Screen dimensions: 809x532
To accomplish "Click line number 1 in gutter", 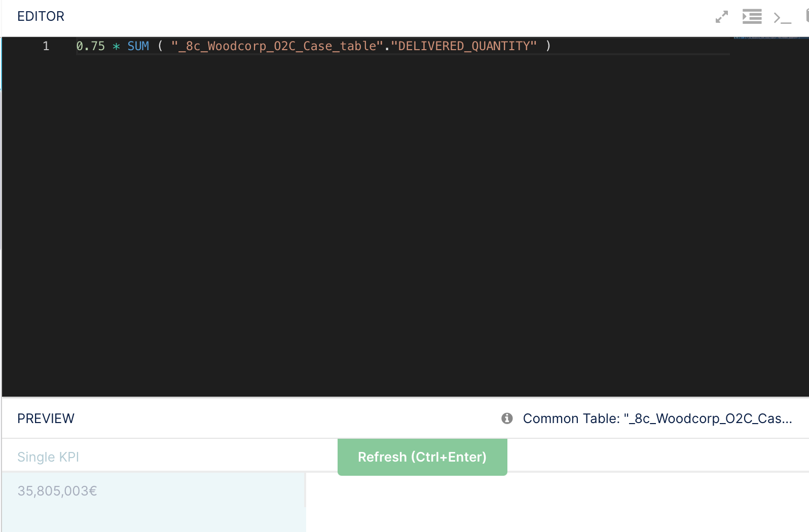I will point(46,46).
